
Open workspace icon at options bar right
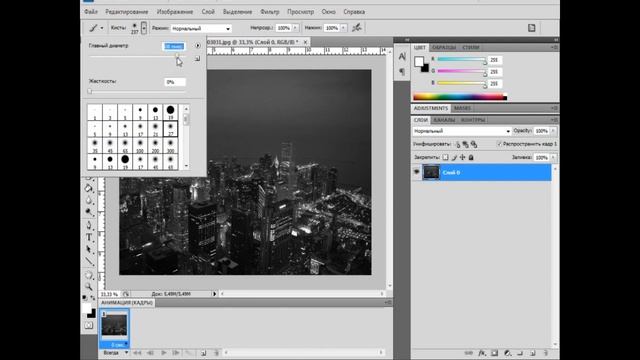click(x=531, y=28)
